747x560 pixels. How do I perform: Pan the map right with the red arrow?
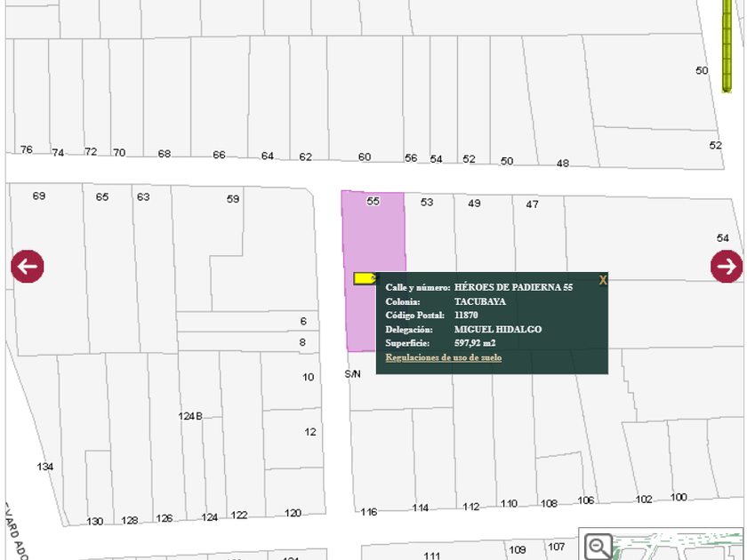point(727,266)
